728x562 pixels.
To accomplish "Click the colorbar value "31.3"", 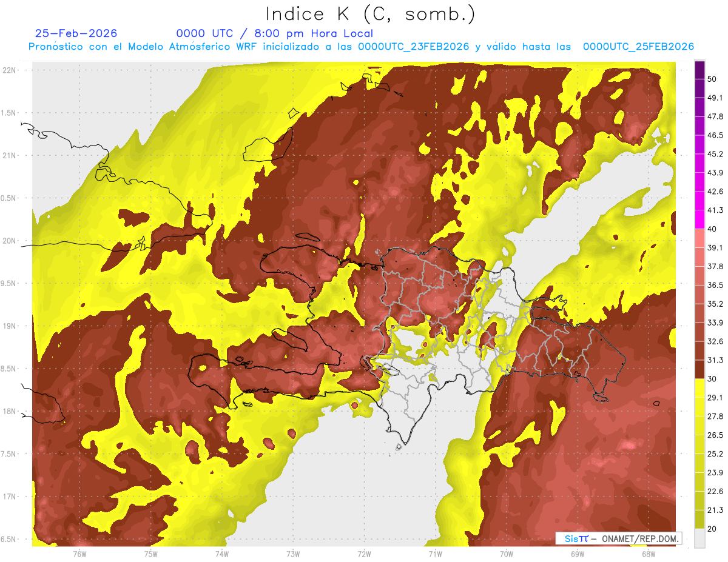I will coord(715,360).
